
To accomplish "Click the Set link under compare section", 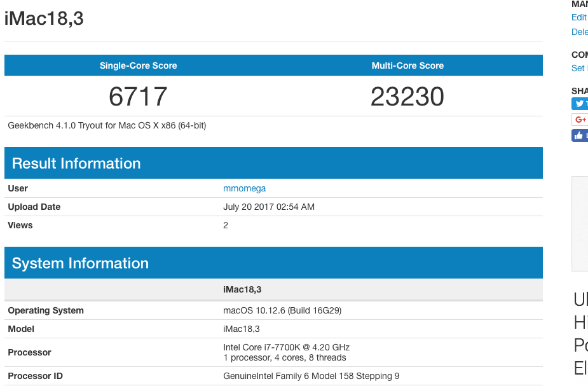I will pyautogui.click(x=578, y=68).
